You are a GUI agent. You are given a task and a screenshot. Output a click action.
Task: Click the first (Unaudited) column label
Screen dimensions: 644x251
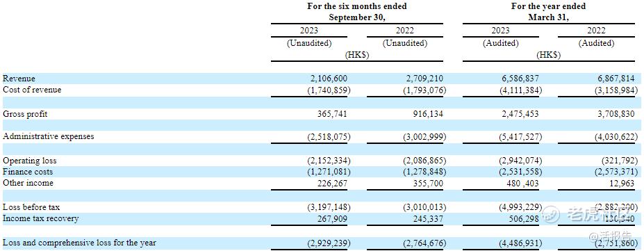click(309, 43)
